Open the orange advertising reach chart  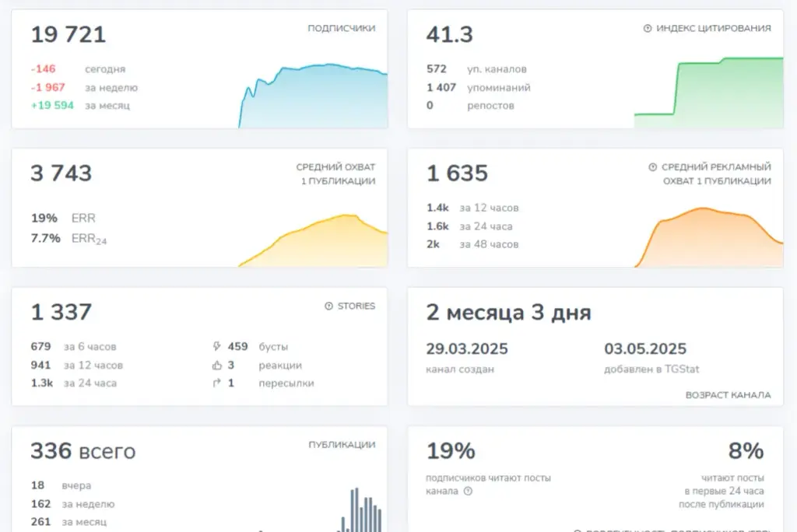[708, 236]
